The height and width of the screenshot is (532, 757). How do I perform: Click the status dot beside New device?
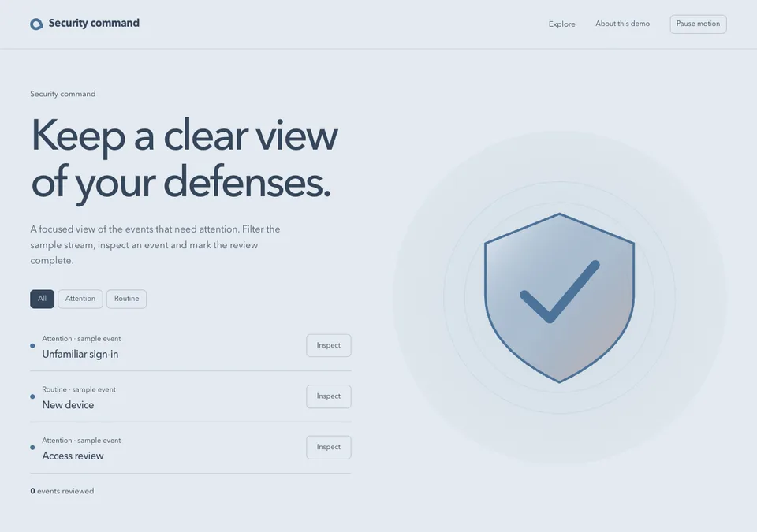[x=32, y=396]
